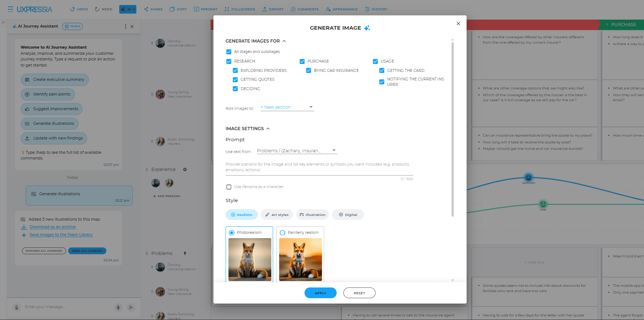This screenshot has height=320, width=644.
Task: Click Discard All Changes button
Action: point(44,251)
